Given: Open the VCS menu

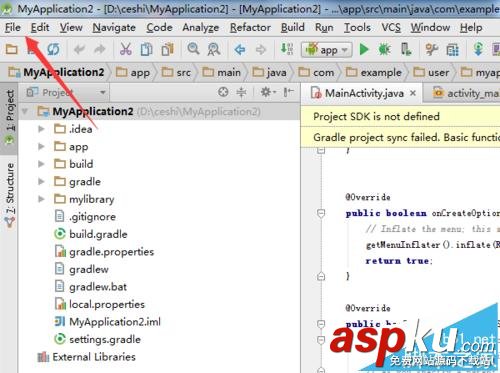Looking at the screenshot, I should [391, 27].
